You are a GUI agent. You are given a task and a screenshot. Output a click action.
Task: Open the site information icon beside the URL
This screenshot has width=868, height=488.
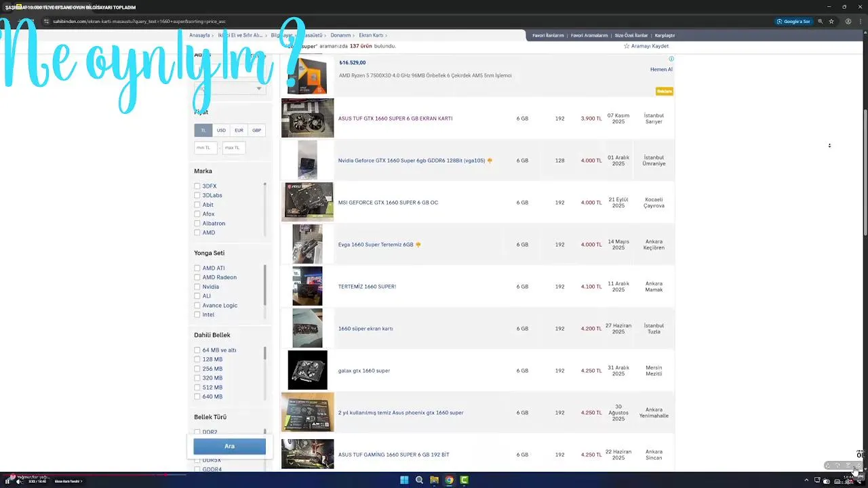[46, 21]
